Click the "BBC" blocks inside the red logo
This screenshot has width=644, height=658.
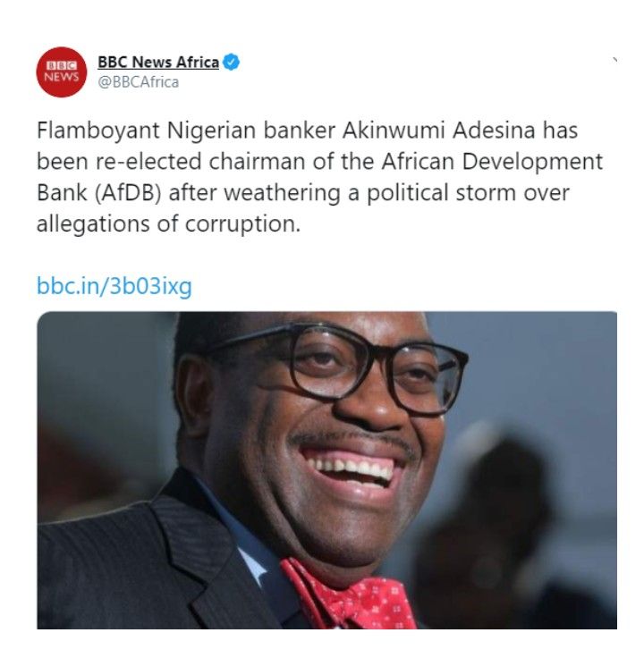pyautogui.click(x=62, y=65)
